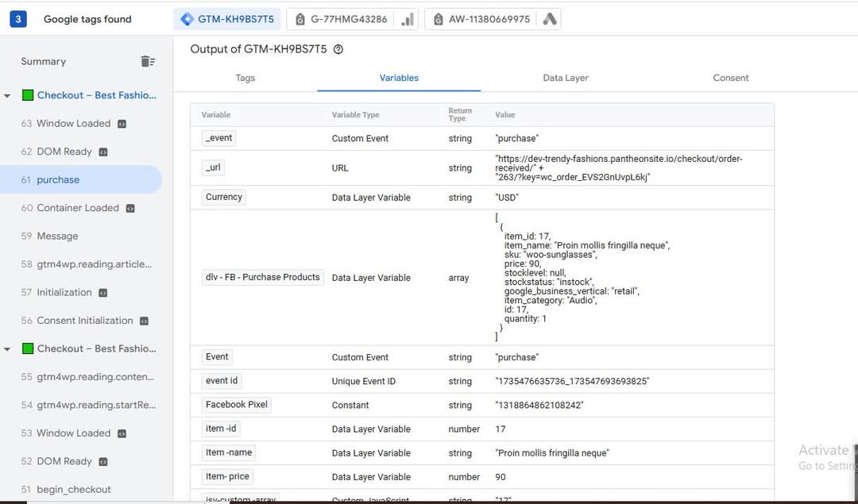Switch to the Variables tab
Screen dimensions: 858x504
click(399, 78)
